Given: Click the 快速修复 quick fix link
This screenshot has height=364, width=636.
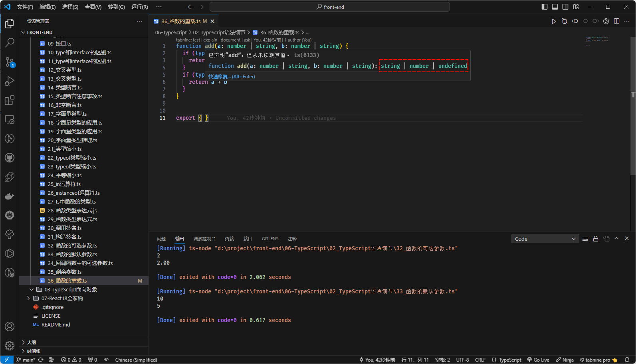Looking at the screenshot, I should 219,77.
